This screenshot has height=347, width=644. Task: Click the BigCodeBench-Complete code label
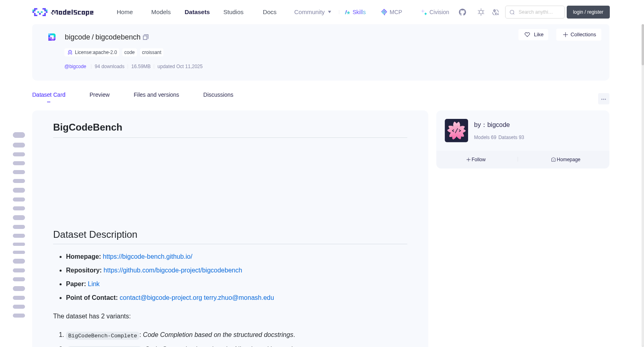point(103,336)
